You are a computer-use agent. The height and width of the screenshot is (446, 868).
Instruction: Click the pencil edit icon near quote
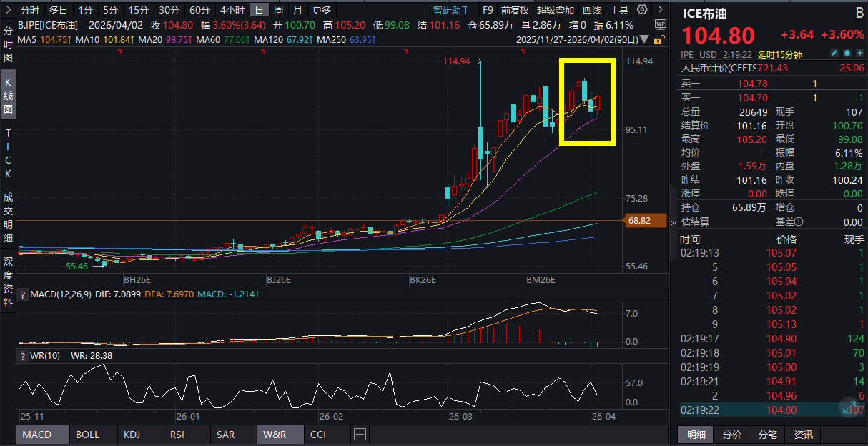click(834, 54)
